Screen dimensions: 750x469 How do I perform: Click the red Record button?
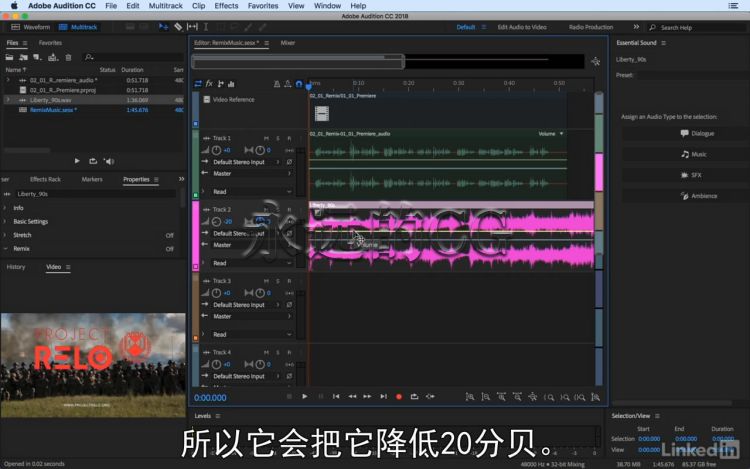click(399, 396)
